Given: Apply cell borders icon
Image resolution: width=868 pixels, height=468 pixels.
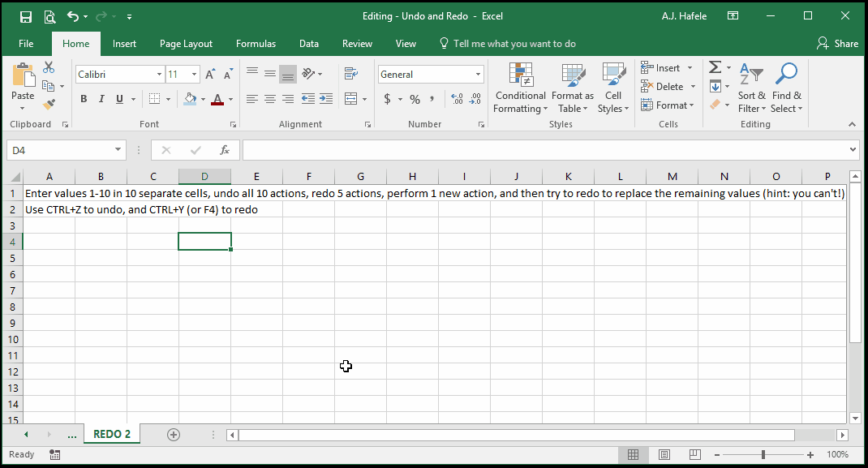Looking at the screenshot, I should pos(154,99).
